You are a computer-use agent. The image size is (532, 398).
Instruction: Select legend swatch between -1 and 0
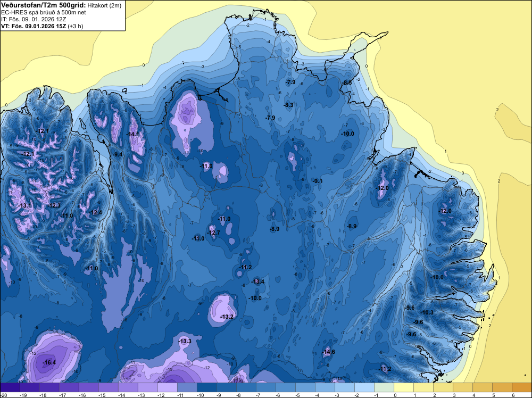click(384, 387)
